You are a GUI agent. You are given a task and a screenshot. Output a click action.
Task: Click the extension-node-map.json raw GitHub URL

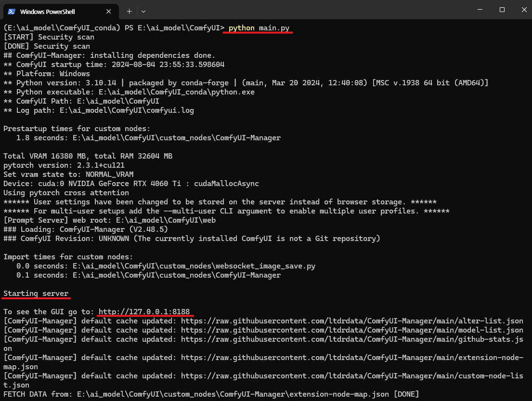coord(352,358)
